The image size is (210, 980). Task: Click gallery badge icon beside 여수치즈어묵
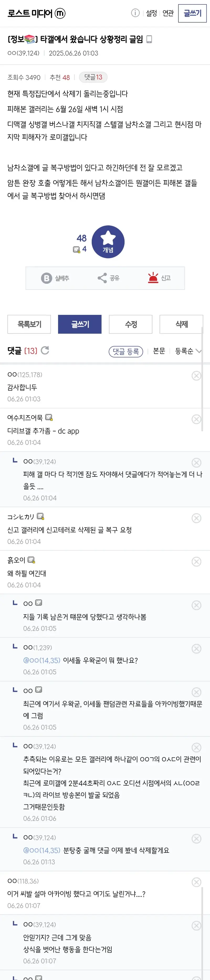(x=49, y=417)
